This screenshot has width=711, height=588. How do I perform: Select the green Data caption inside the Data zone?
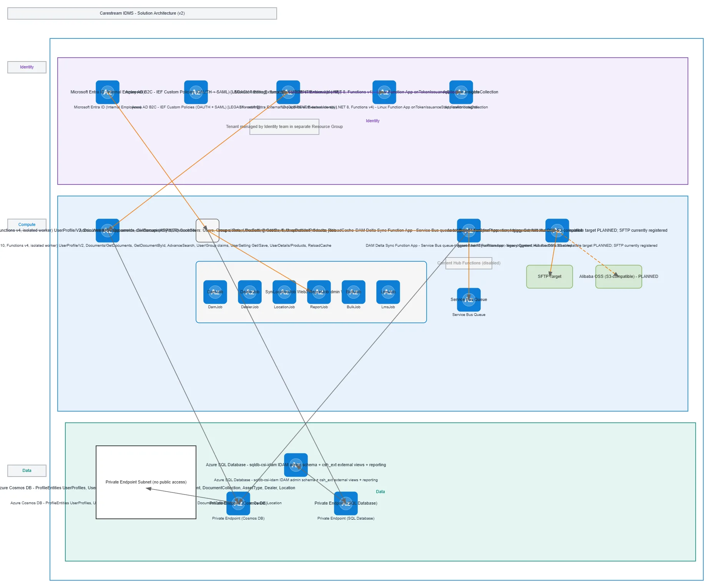coord(380,492)
